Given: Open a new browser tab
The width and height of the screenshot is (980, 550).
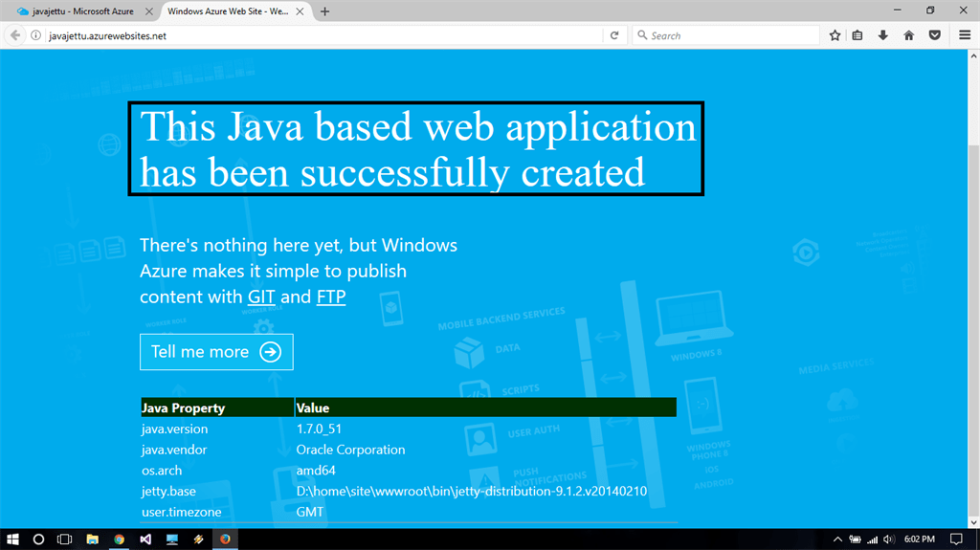Looking at the screenshot, I should point(325,11).
